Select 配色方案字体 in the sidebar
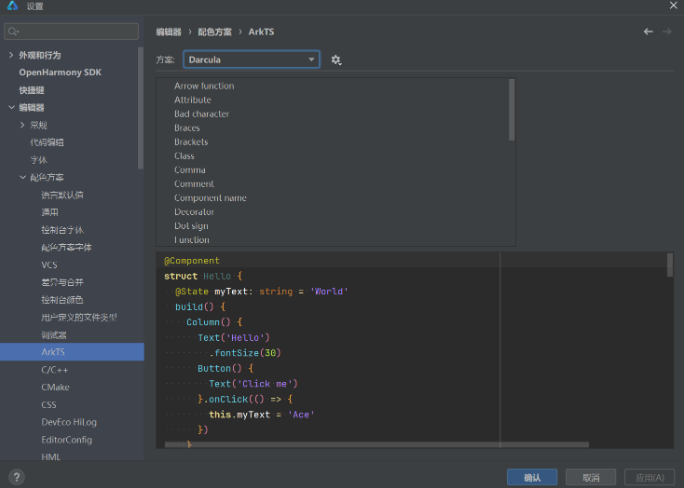This screenshot has width=684, height=488. pyautogui.click(x=66, y=247)
